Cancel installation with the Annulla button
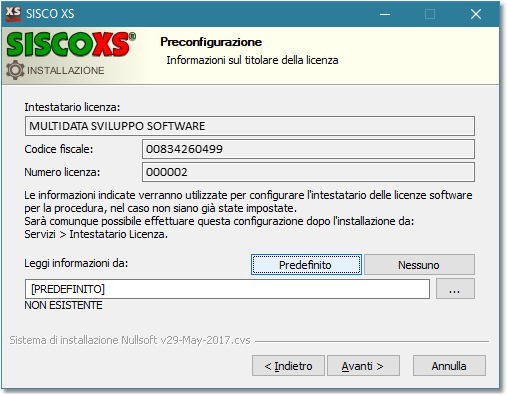507x396 pixels. coord(449,366)
